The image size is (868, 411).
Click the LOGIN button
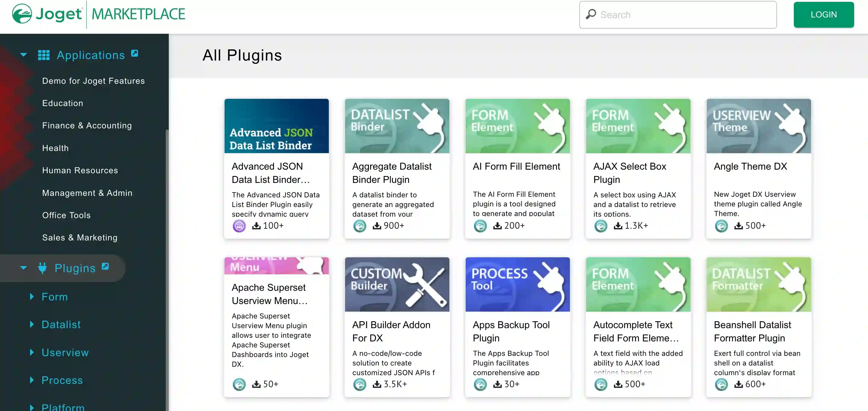point(823,14)
